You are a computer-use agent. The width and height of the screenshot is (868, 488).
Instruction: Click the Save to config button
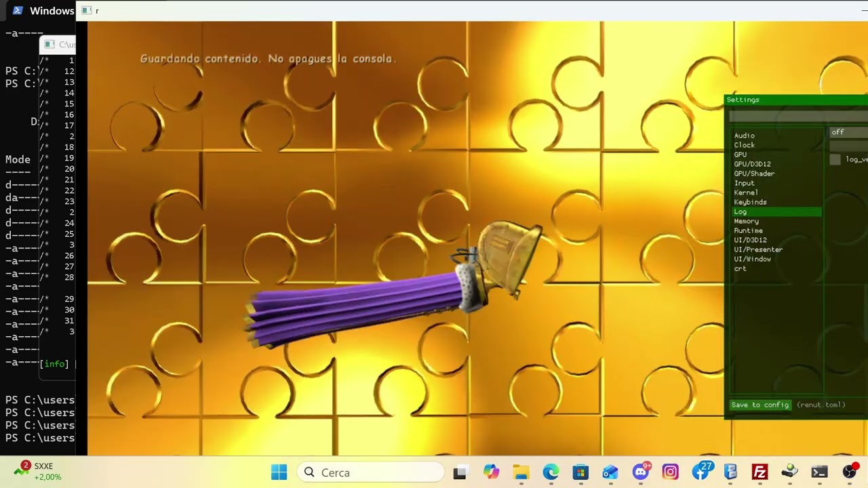760,405
